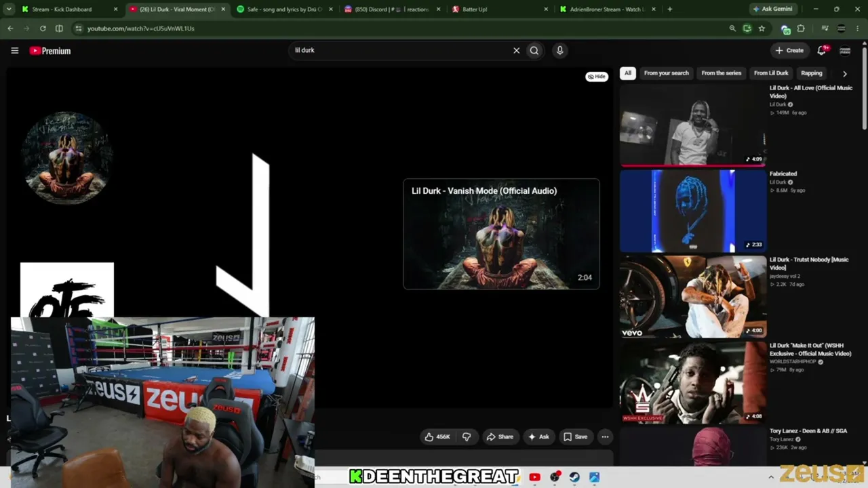The height and width of the screenshot is (488, 868).
Task: Click the browser address bar URL
Action: click(x=141, y=28)
